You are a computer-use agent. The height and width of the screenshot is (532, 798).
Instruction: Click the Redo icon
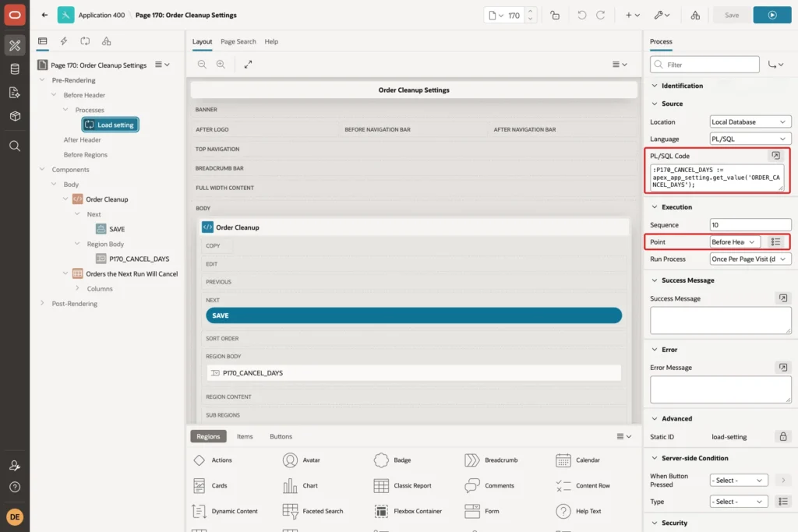[601, 16]
